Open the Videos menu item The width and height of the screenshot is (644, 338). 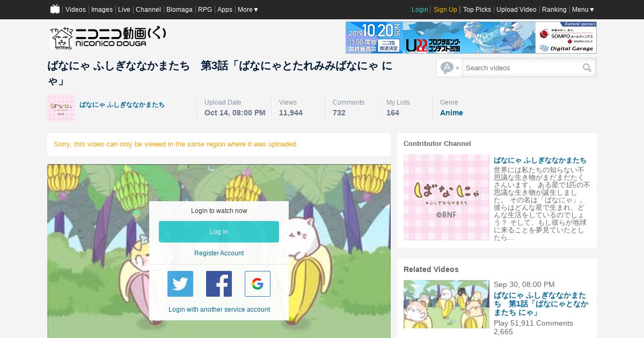(x=76, y=10)
